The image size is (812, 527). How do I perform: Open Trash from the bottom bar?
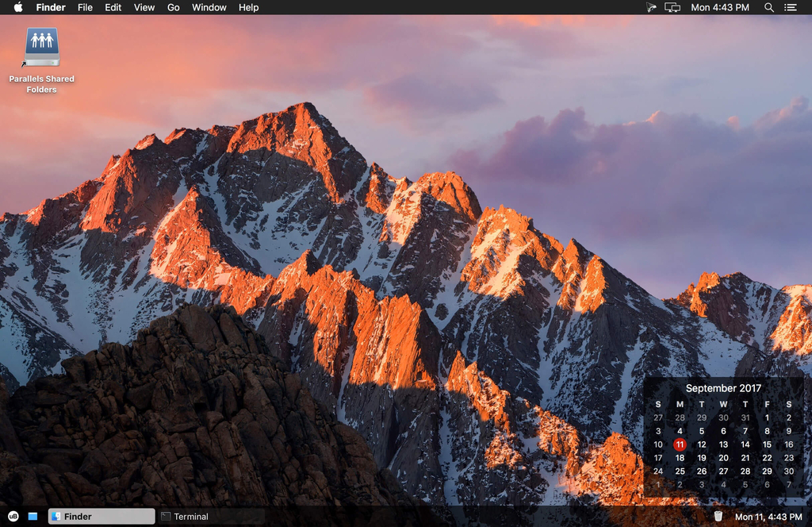tap(718, 516)
